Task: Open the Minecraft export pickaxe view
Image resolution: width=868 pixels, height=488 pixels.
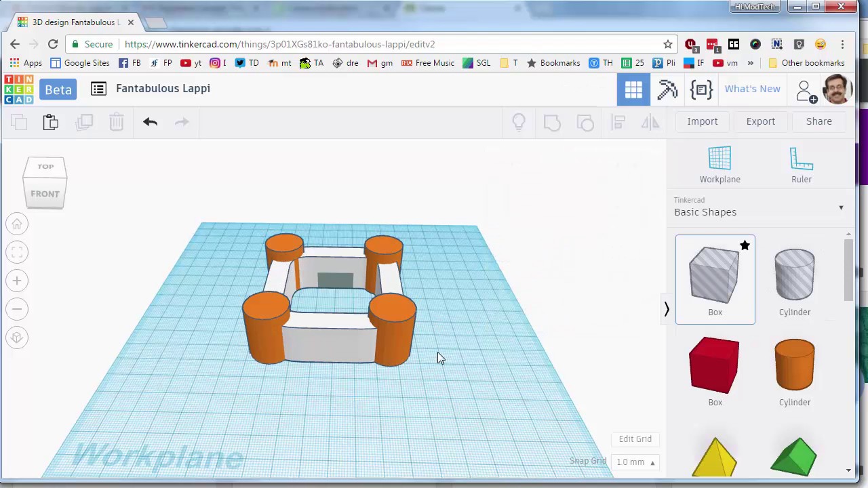Action: pyautogui.click(x=667, y=89)
